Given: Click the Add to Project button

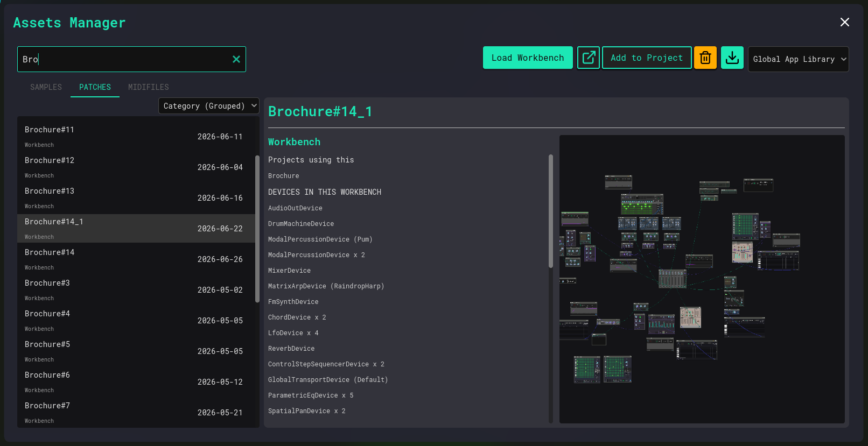Looking at the screenshot, I should [647, 58].
